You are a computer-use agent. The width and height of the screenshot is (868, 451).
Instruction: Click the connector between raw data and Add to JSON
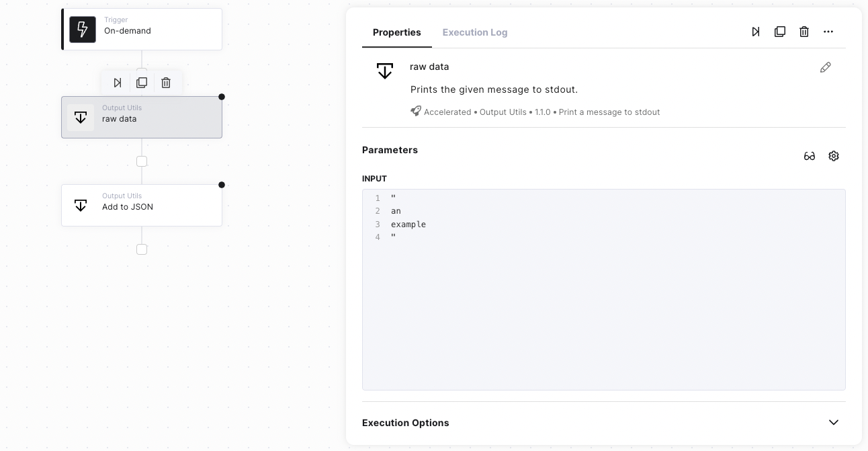142,161
